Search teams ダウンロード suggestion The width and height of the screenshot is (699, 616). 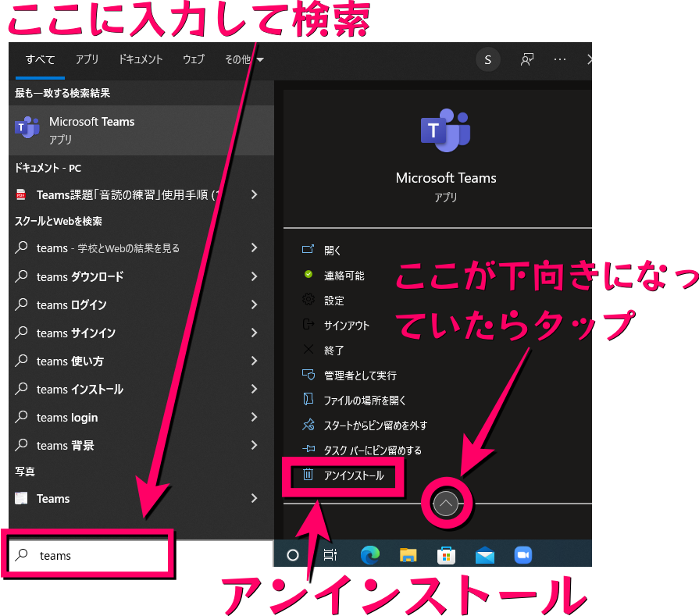point(80,277)
